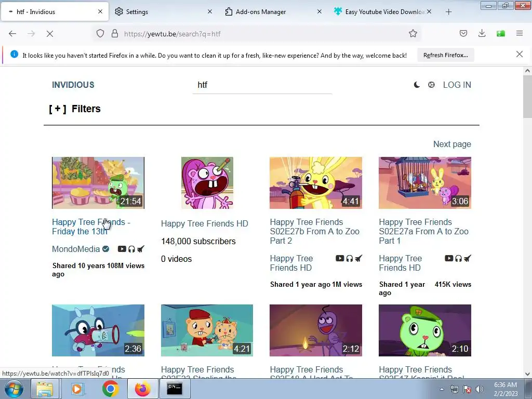
Task: Open Friday the 13th video thumbnail
Action: click(98, 182)
